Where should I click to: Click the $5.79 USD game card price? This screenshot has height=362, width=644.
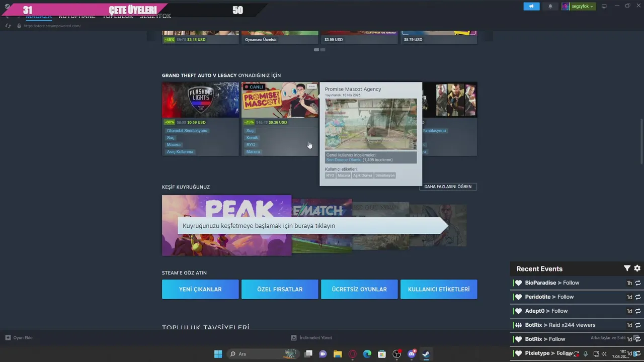(413, 39)
